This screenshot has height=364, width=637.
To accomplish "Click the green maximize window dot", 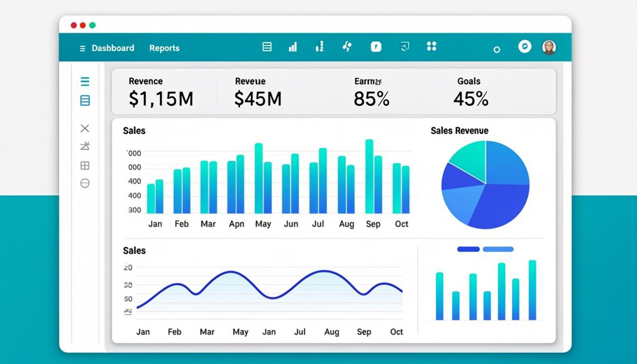I will point(92,25).
